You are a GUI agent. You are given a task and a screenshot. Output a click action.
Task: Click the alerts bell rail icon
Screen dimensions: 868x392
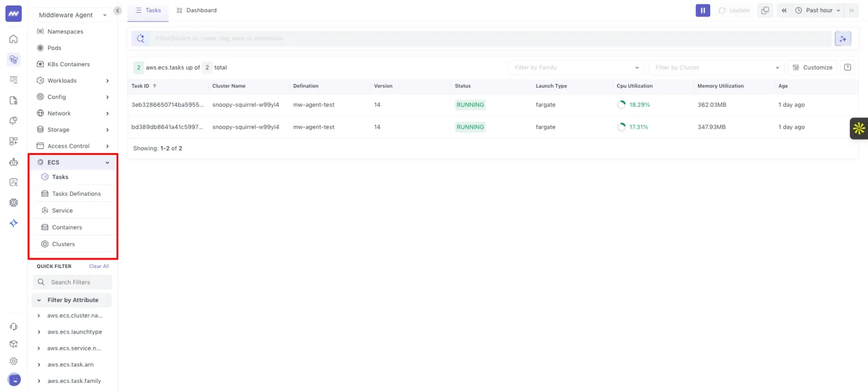tap(13, 120)
